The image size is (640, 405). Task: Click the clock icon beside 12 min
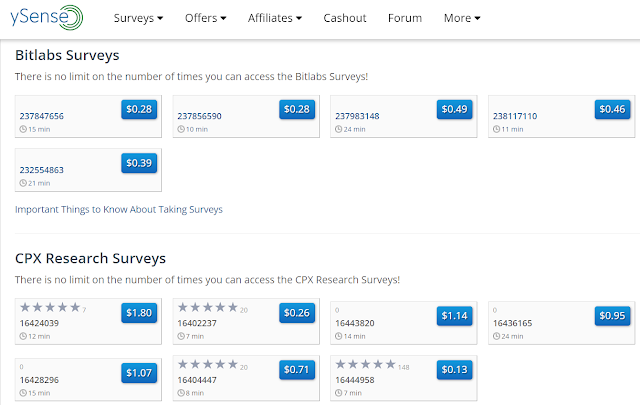pyautogui.click(x=23, y=336)
